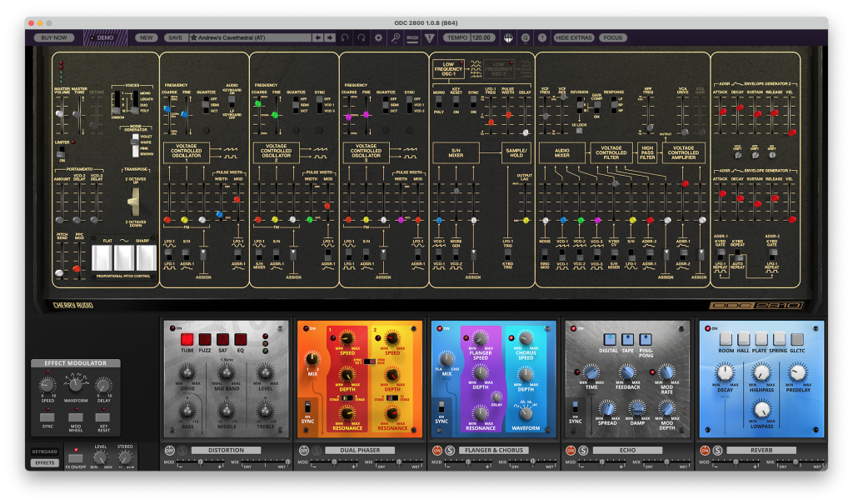Solo the Echo effect with S
853x504 pixels.
pos(583,450)
